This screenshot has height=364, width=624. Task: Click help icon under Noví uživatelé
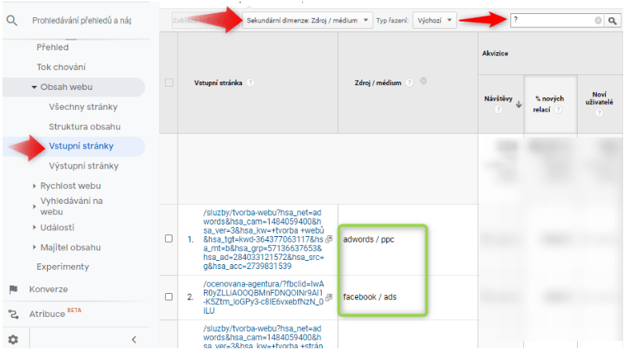(599, 113)
